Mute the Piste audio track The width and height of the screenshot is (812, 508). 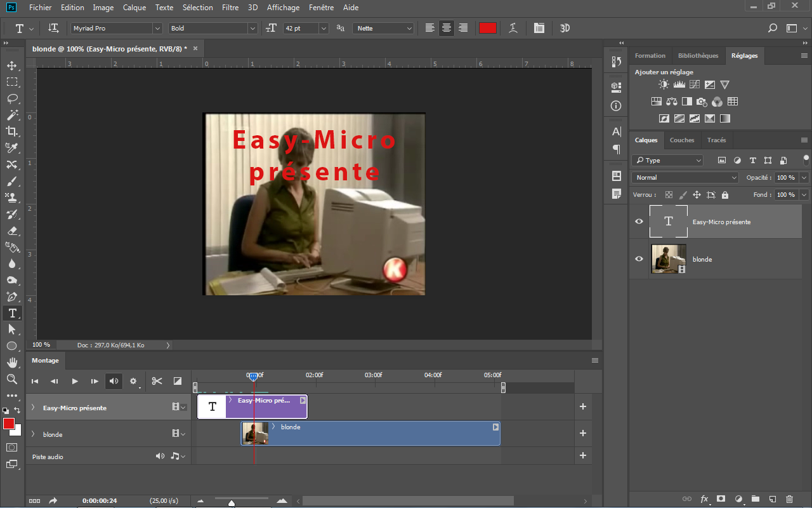[x=160, y=456]
